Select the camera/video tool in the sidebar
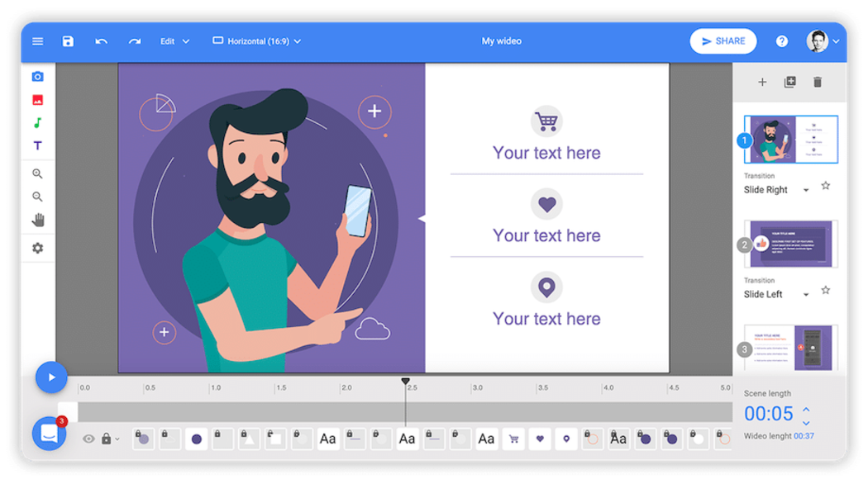 click(x=37, y=75)
